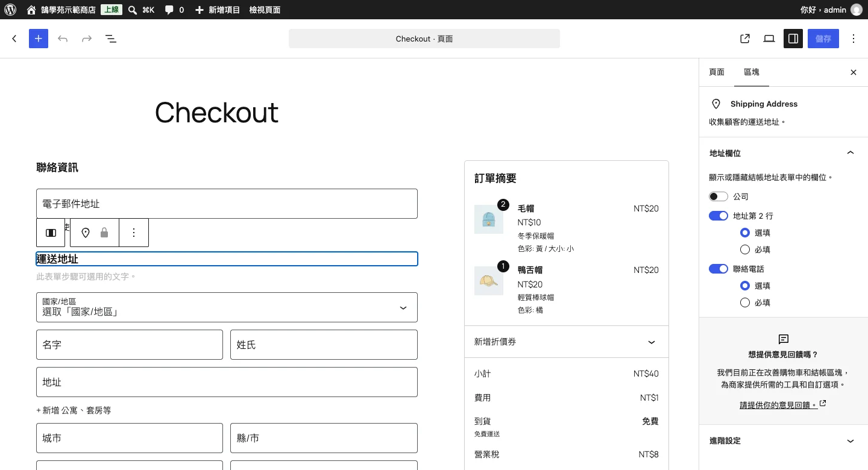View the page in new tab icon
Viewport: 868px width, 470px height.
(745, 39)
